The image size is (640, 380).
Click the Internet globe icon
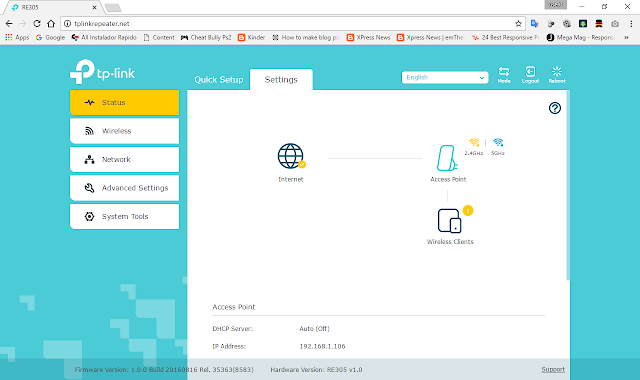click(291, 156)
